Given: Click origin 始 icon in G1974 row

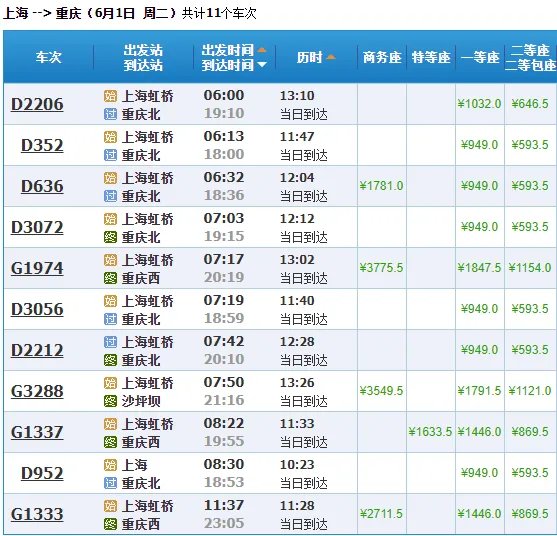Looking at the screenshot, I should 110,260.
